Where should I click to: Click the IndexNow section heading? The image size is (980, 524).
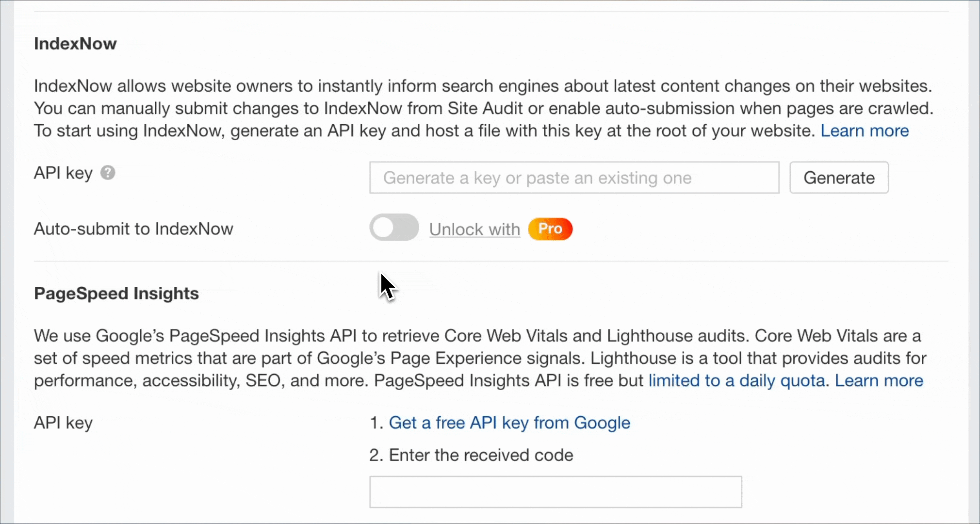pyautogui.click(x=75, y=44)
